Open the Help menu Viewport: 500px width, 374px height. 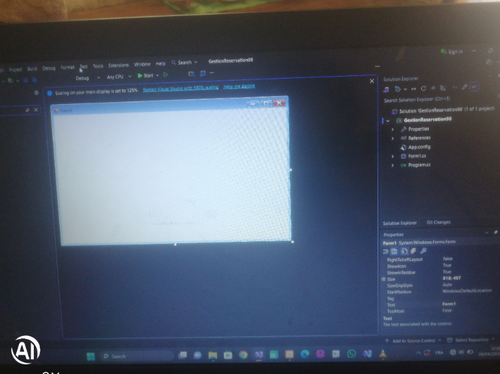coord(160,63)
